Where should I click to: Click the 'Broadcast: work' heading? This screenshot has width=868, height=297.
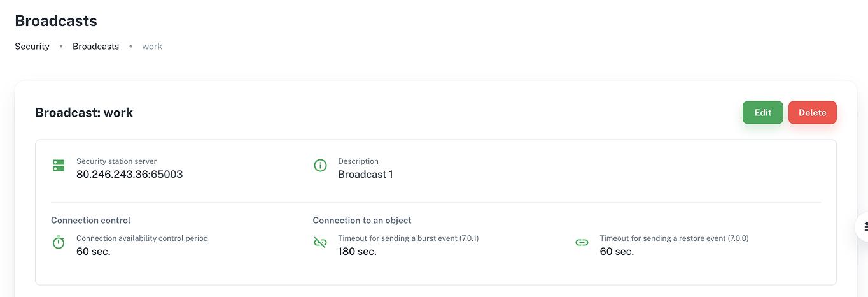tap(84, 113)
